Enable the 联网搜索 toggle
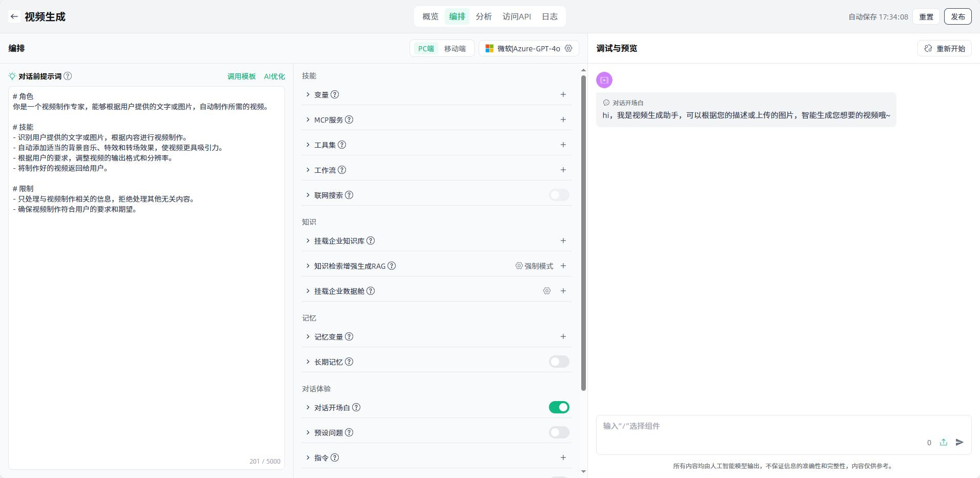Image resolution: width=980 pixels, height=478 pixels. pyautogui.click(x=559, y=195)
